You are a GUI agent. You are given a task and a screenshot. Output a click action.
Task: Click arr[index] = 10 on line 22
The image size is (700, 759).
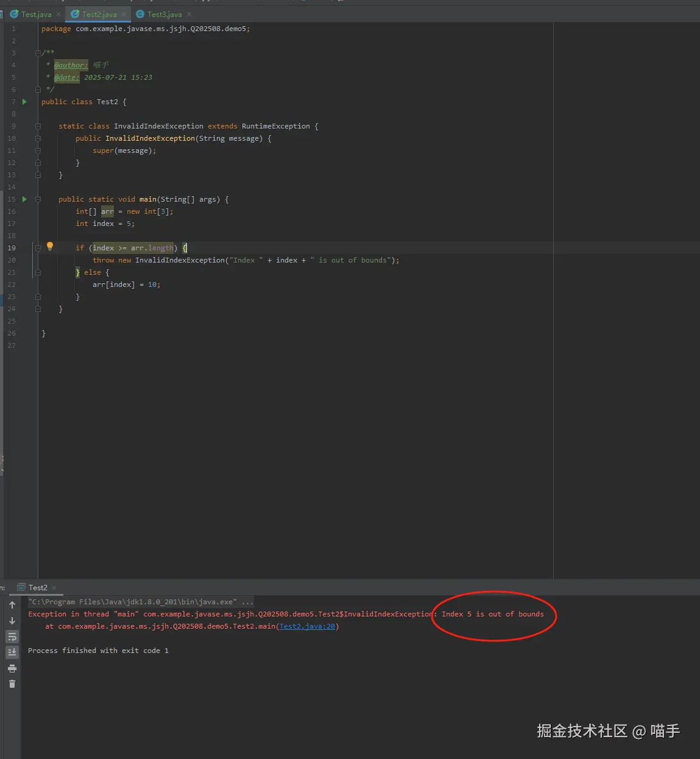click(x=127, y=284)
